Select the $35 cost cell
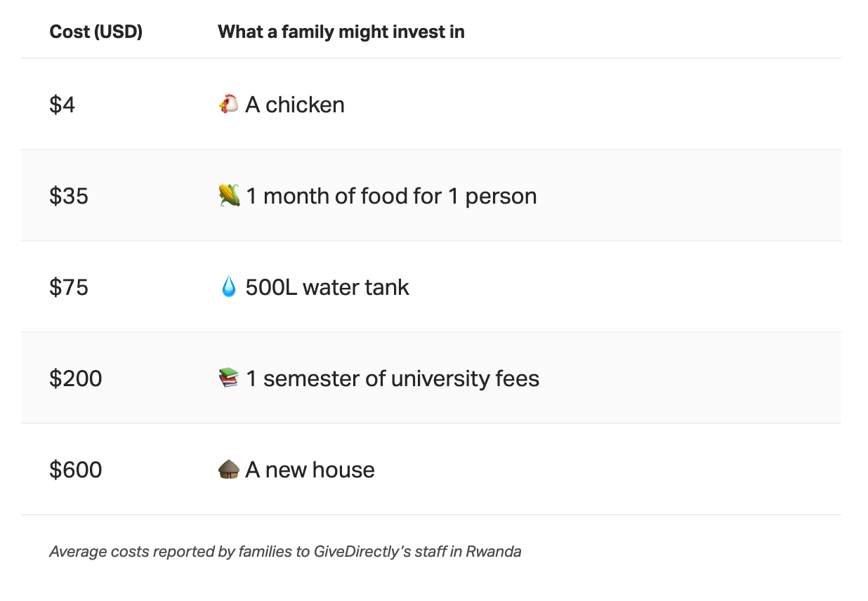The image size is (868, 601). pos(69,196)
